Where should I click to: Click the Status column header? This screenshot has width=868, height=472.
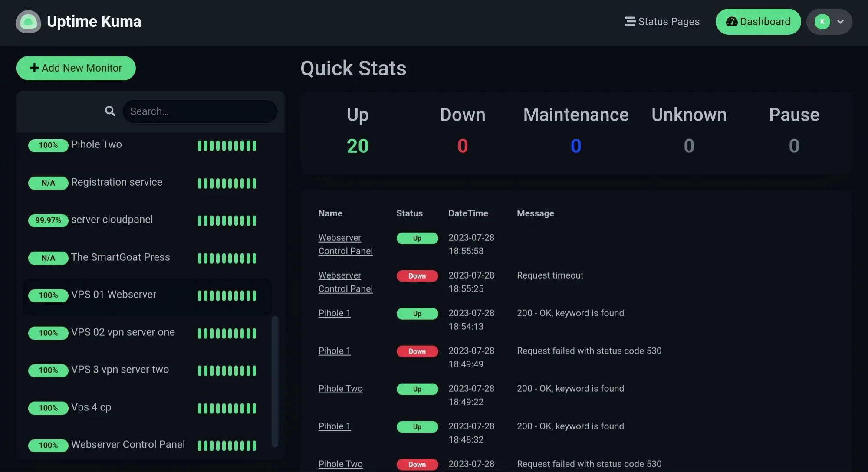click(x=409, y=213)
